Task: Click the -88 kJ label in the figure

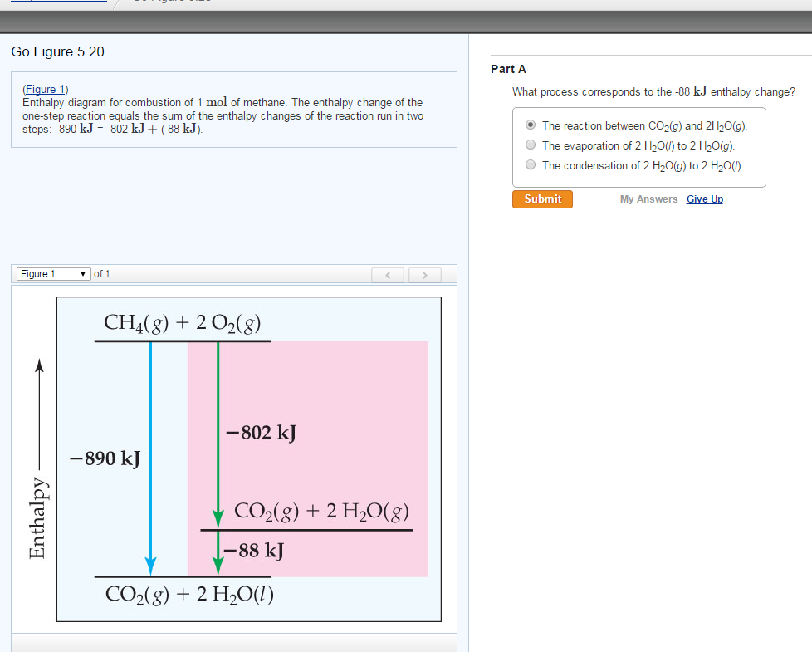Action: point(253,550)
